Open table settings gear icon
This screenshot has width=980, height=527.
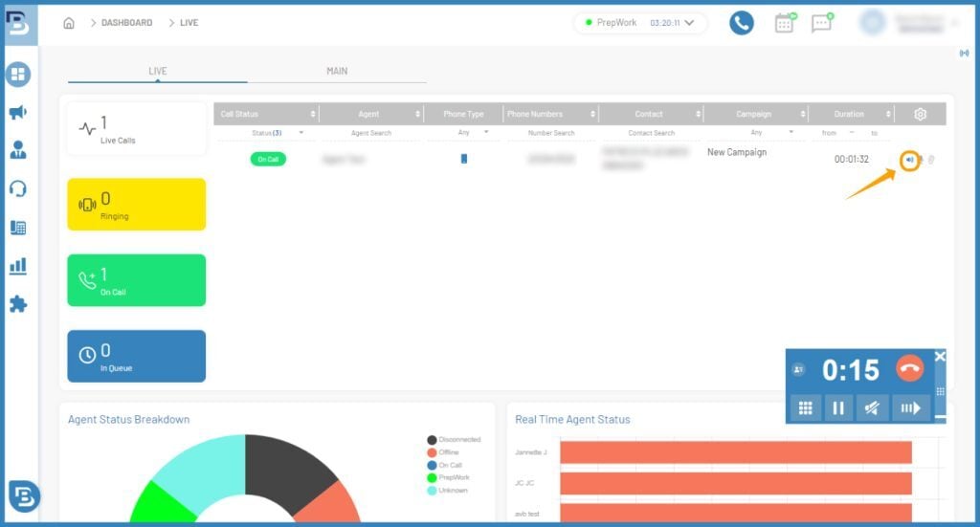(920, 114)
